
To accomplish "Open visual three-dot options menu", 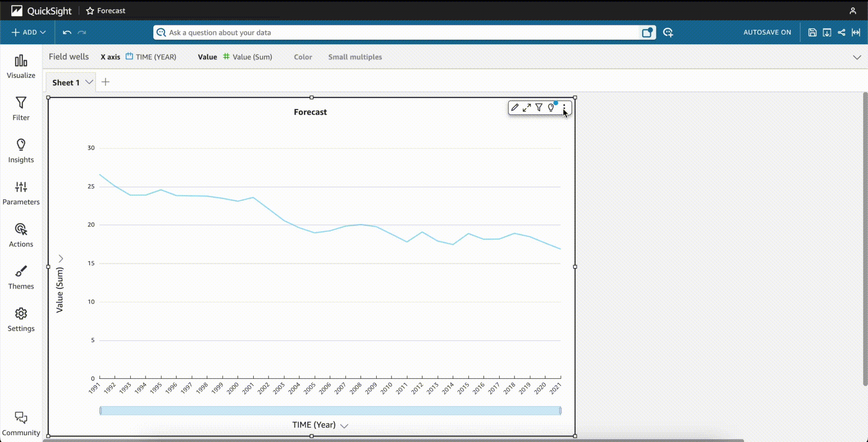I will (564, 108).
